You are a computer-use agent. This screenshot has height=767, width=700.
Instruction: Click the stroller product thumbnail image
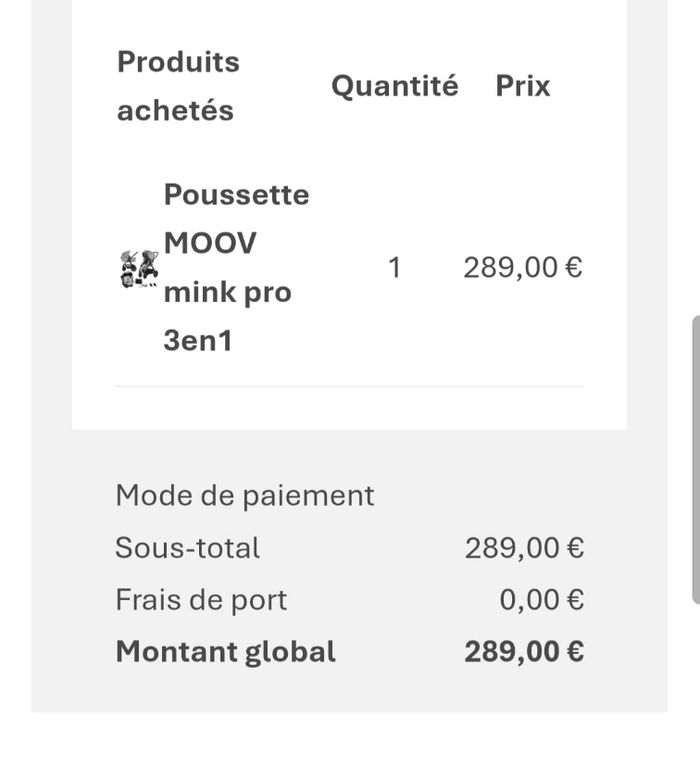click(x=139, y=268)
